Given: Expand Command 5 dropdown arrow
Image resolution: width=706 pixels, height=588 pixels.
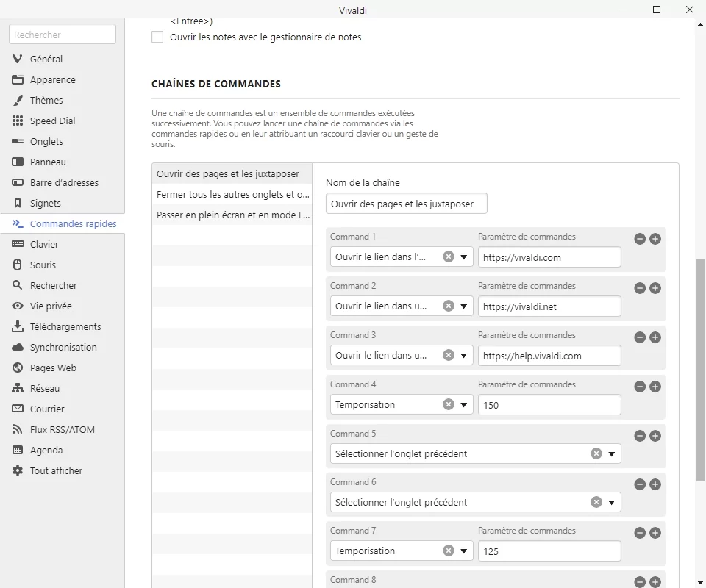Looking at the screenshot, I should tap(611, 454).
